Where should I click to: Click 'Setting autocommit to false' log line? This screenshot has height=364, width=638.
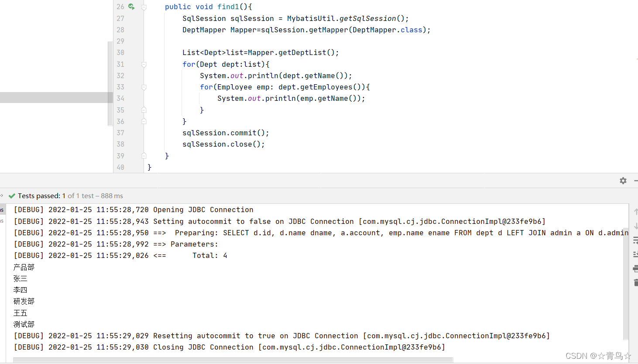click(x=280, y=221)
